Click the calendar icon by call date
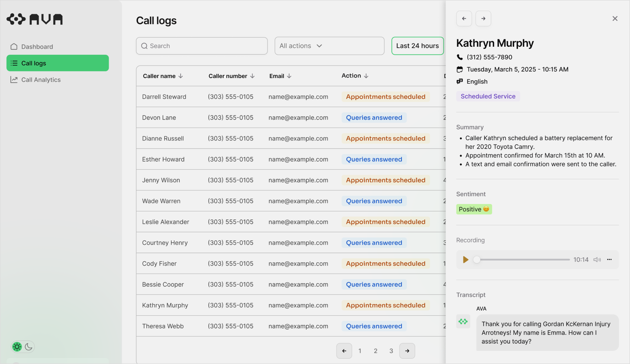This screenshot has width=630, height=364. point(460,69)
